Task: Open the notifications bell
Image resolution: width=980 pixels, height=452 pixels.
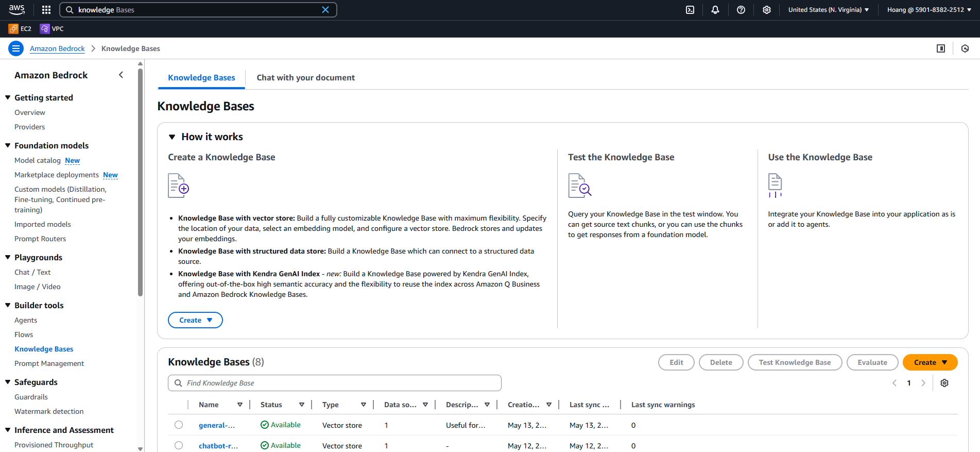Action: point(715,10)
